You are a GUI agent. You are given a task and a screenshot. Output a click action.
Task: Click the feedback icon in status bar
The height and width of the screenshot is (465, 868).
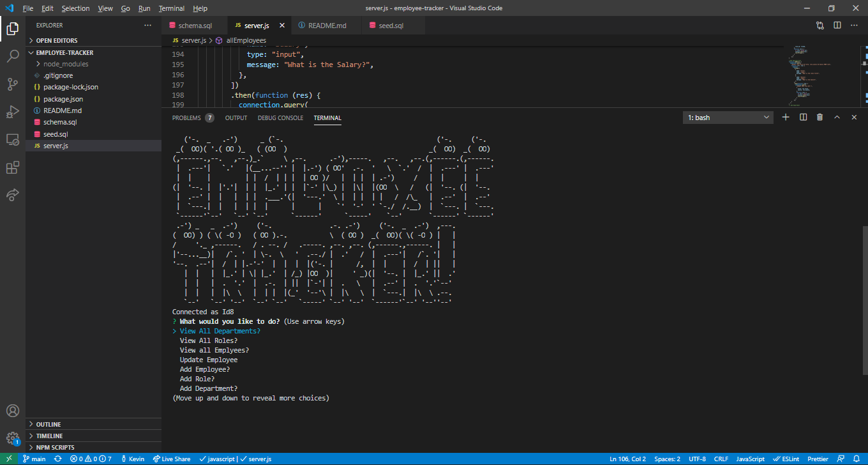point(841,459)
